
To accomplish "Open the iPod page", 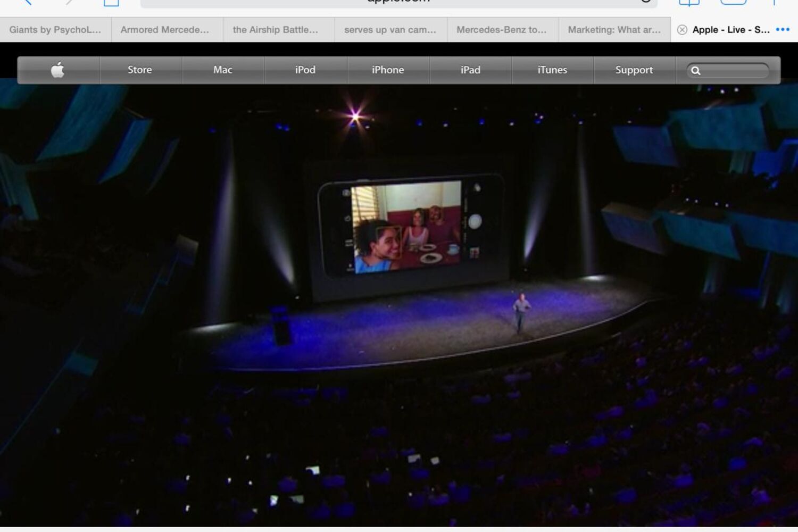I will point(305,70).
